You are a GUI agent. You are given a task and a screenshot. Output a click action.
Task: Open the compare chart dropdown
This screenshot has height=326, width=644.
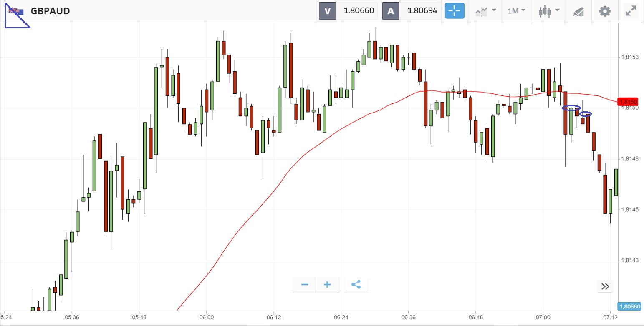coord(486,11)
